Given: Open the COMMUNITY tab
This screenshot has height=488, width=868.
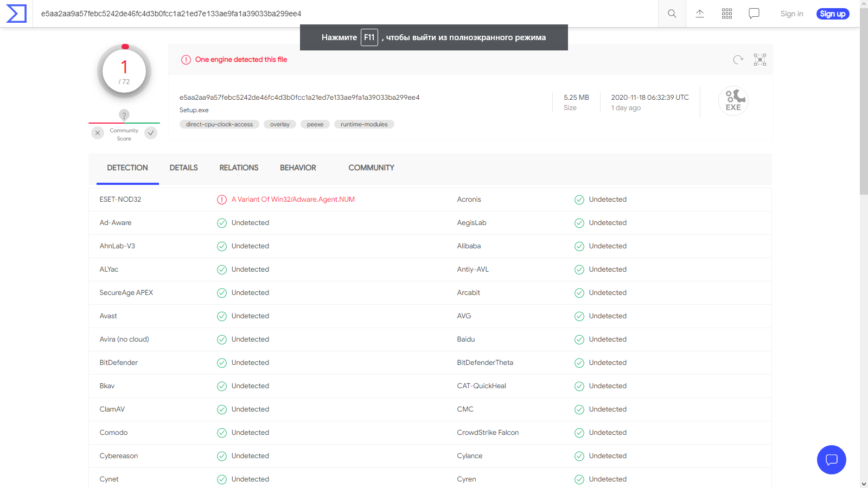Looking at the screenshot, I should [371, 168].
